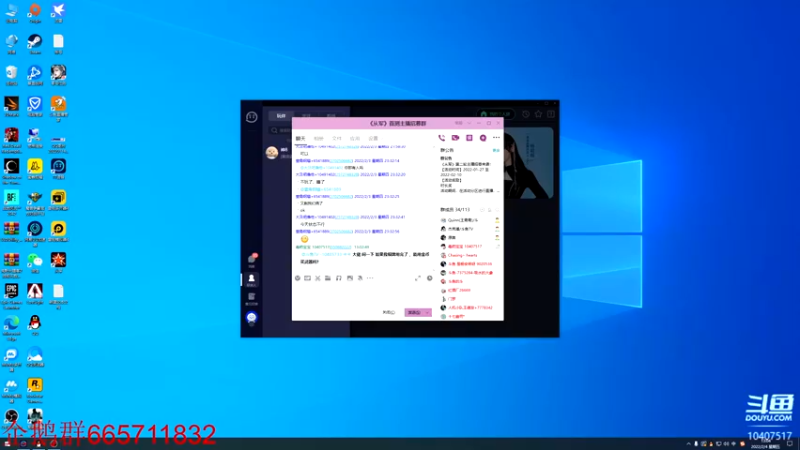Click the star icon in background window header
The image size is (800, 450).
(538, 114)
